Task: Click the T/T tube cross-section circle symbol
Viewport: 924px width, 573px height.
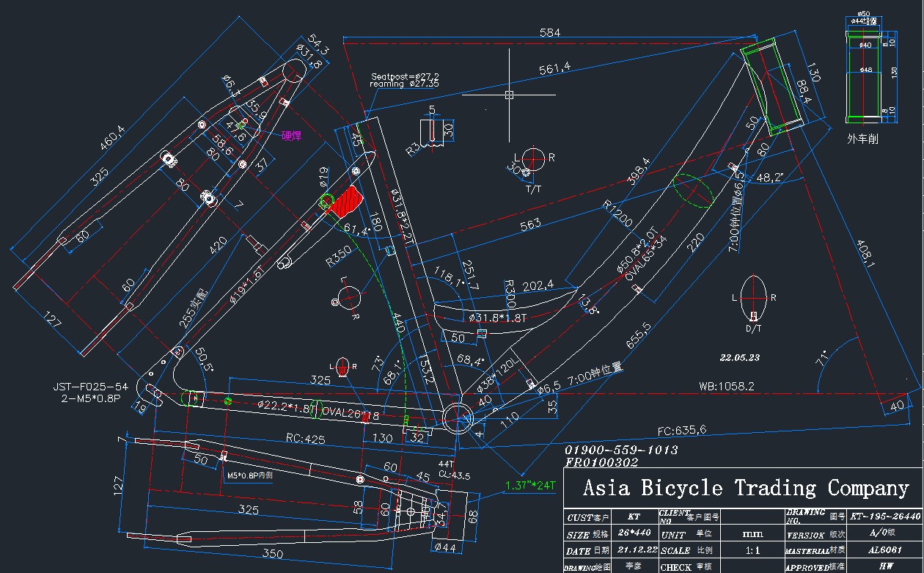Action: click(x=533, y=158)
